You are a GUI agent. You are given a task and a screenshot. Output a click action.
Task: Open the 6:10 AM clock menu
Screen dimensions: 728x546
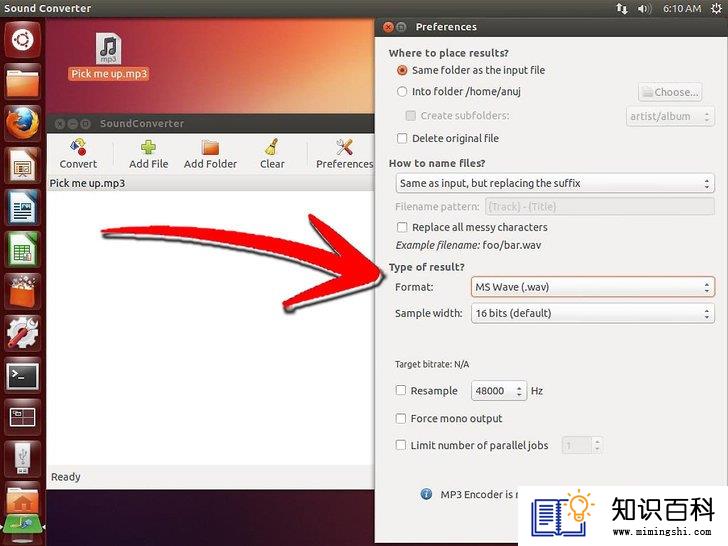682,8
